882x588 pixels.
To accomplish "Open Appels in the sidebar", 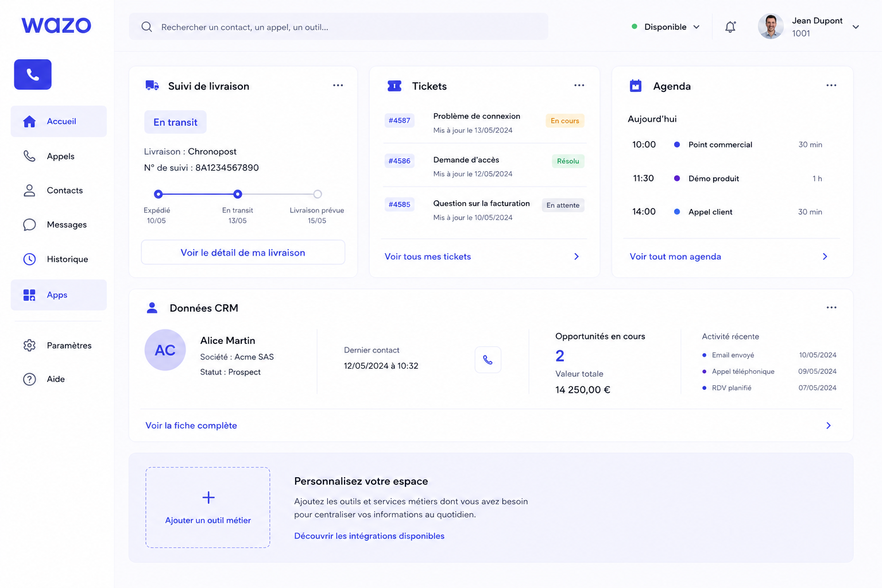I will [59, 156].
